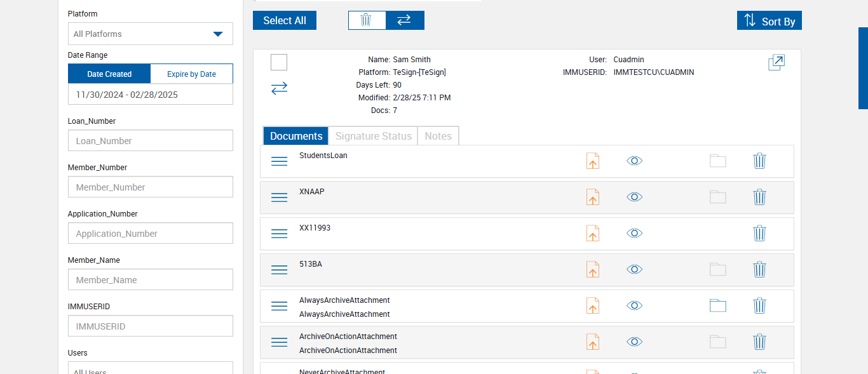This screenshot has height=374, width=868.
Task: Open the All Platforms dropdown
Action: point(151,34)
